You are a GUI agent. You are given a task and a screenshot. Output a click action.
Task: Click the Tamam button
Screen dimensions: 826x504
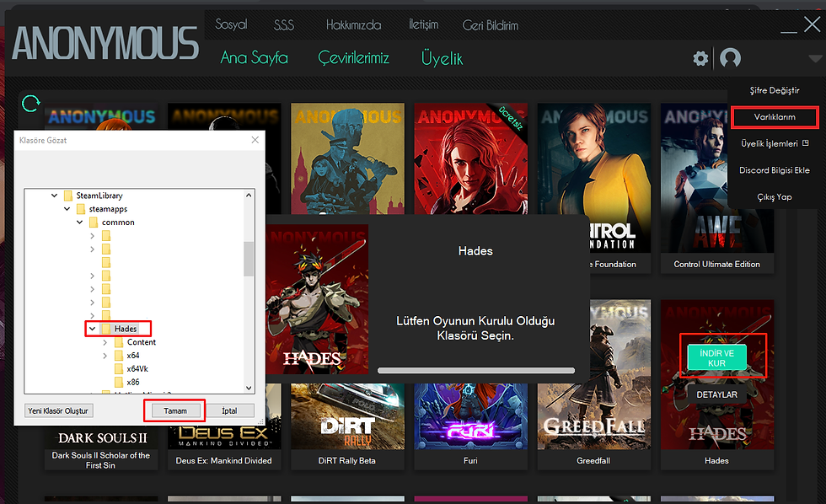pos(175,410)
